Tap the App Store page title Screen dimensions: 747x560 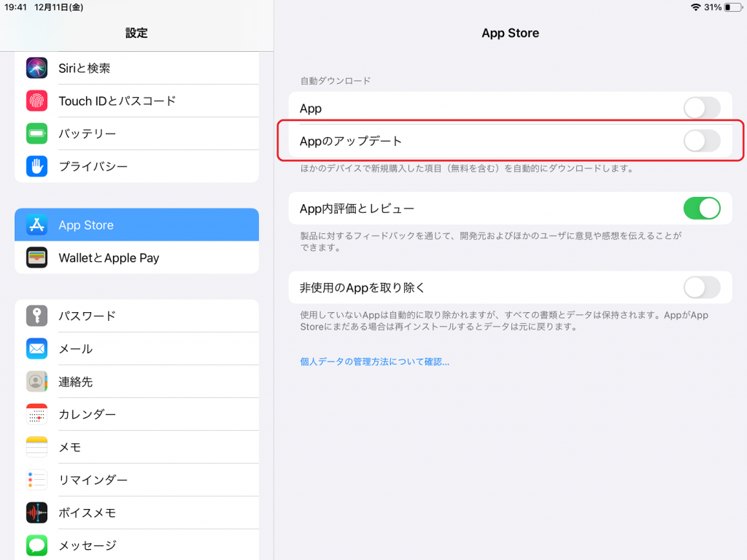coord(510,33)
